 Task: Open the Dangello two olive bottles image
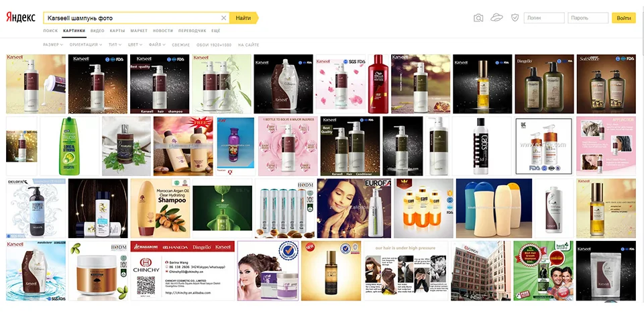(x=544, y=84)
